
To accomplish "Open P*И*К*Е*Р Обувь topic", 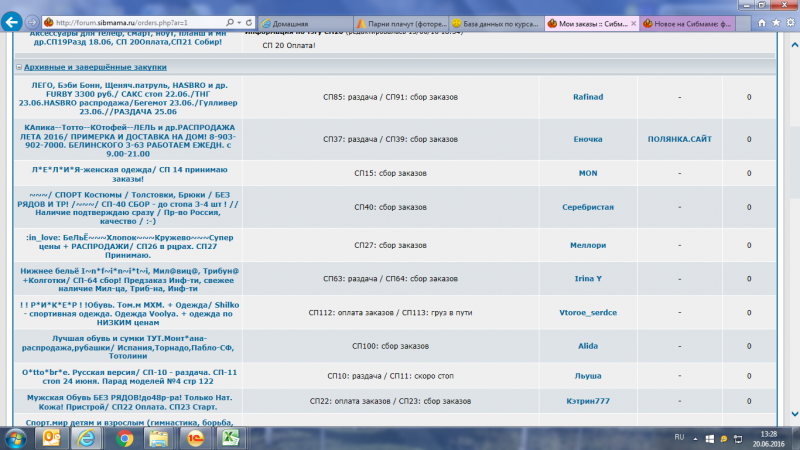I will click(130, 313).
